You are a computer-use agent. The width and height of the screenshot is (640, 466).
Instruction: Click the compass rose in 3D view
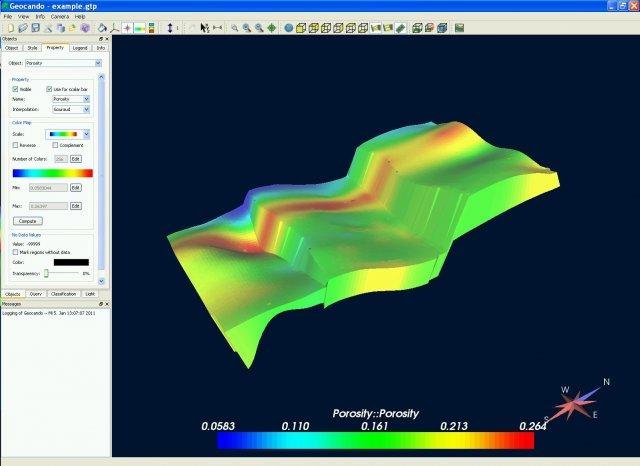[x=576, y=404]
